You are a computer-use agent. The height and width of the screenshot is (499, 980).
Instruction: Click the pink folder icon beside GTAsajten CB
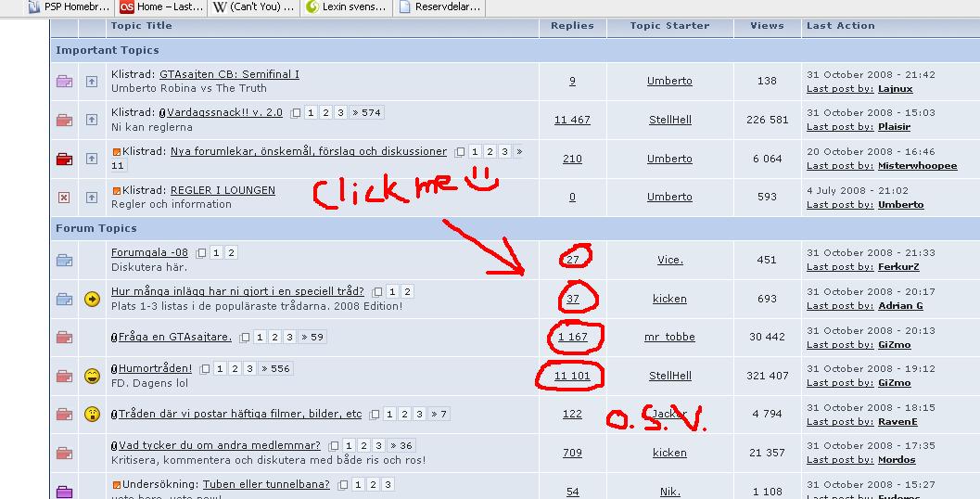(x=64, y=82)
